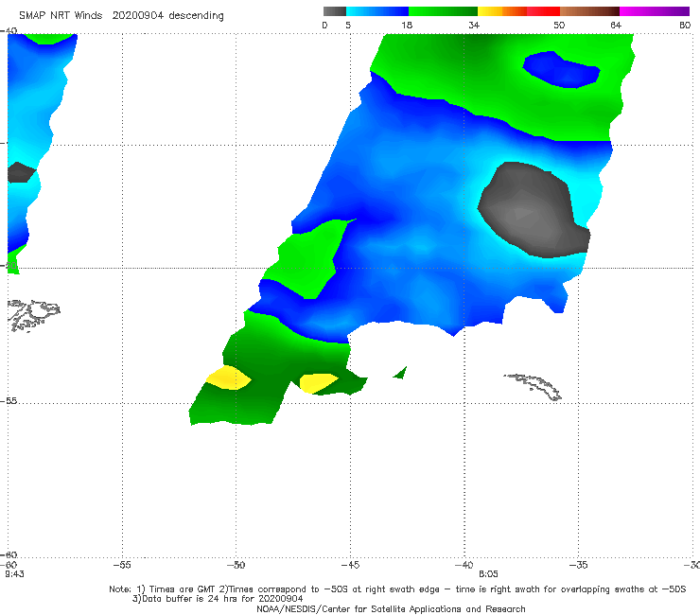Click the small gray patch in the left swath
700x615 pixels.
coord(20,172)
